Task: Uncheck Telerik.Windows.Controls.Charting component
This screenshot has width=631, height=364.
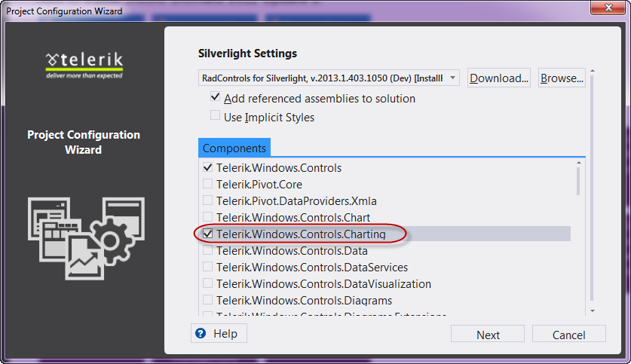Action: click(207, 234)
